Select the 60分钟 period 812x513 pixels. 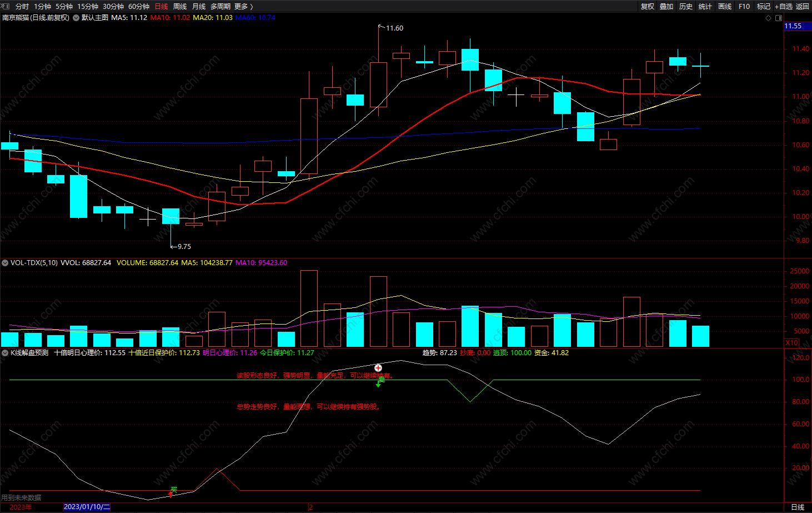(139, 6)
